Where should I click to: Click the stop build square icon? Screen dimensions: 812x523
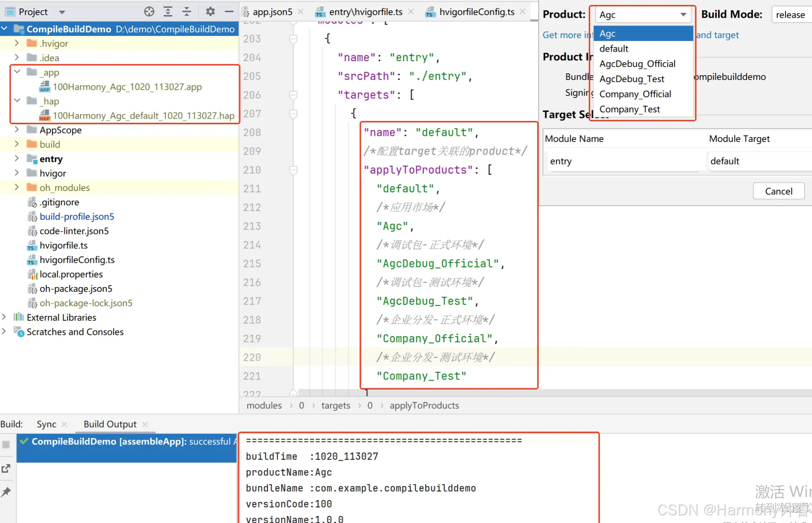tap(6, 444)
